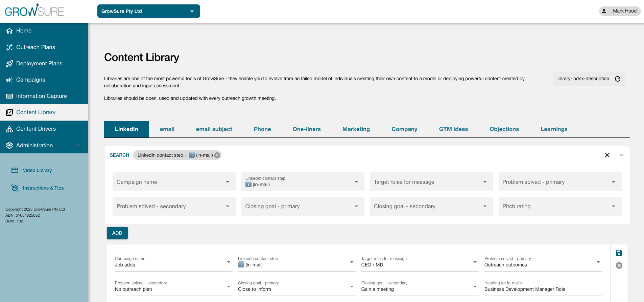Expand the Administration menu chevron
Viewport: 644px width, 302px height.
click(78, 145)
